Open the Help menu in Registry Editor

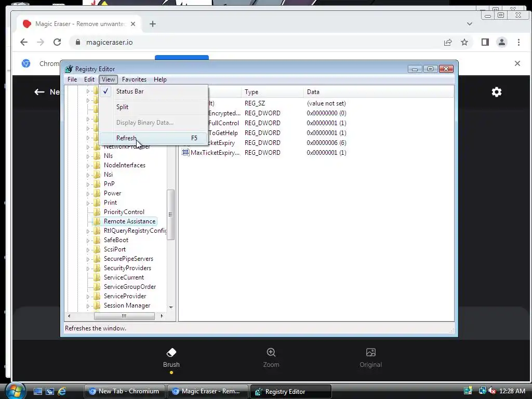(x=160, y=79)
